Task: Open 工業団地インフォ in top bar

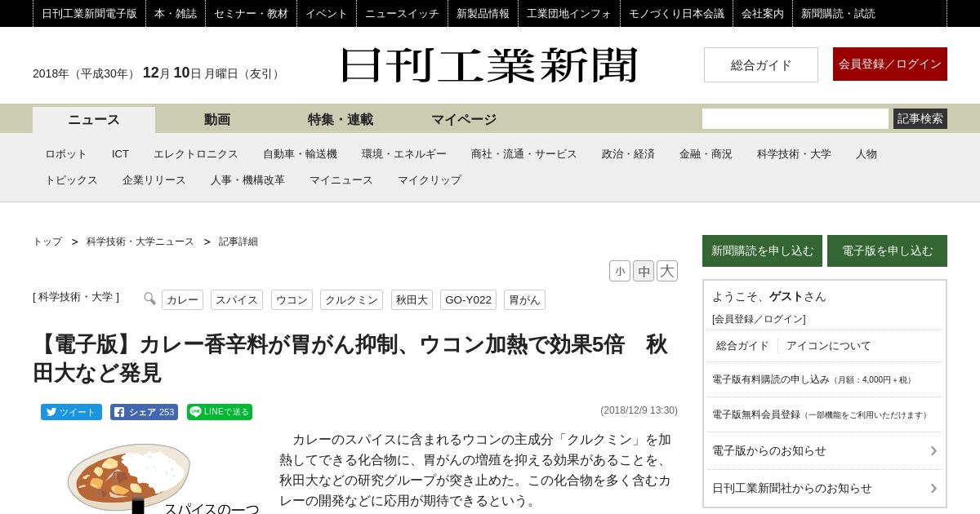Action: point(569,13)
